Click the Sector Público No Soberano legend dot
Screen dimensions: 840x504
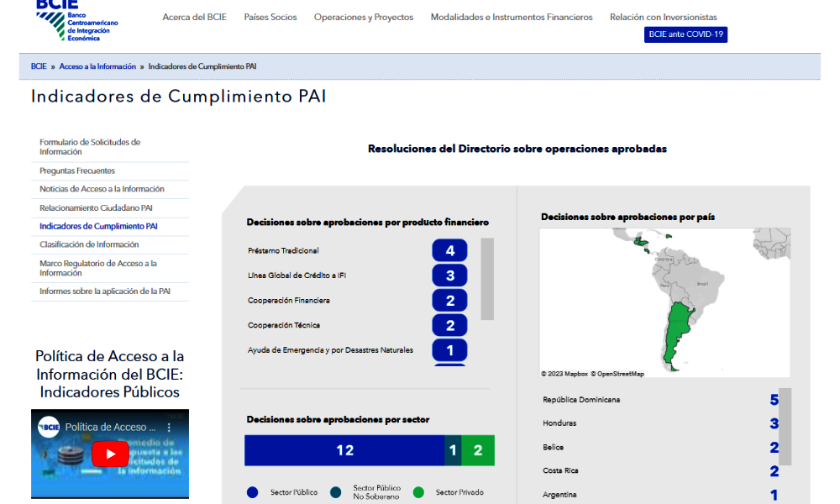336,492
